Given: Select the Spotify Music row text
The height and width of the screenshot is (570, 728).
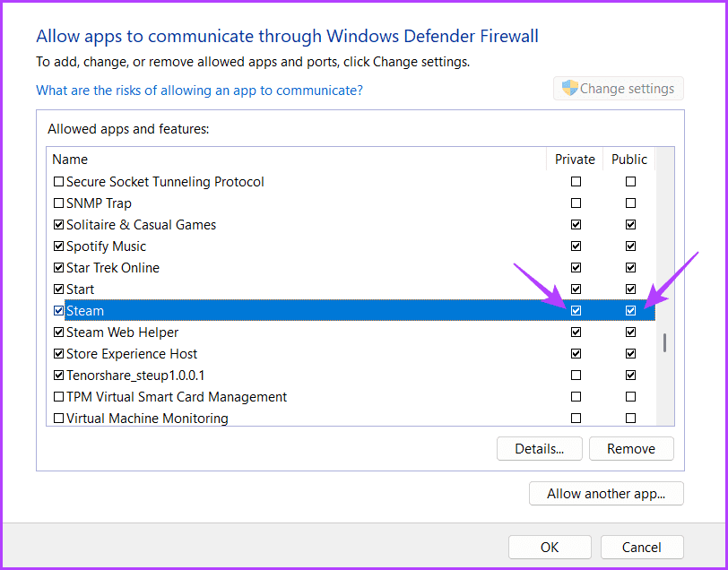Looking at the screenshot, I should pos(106,246).
